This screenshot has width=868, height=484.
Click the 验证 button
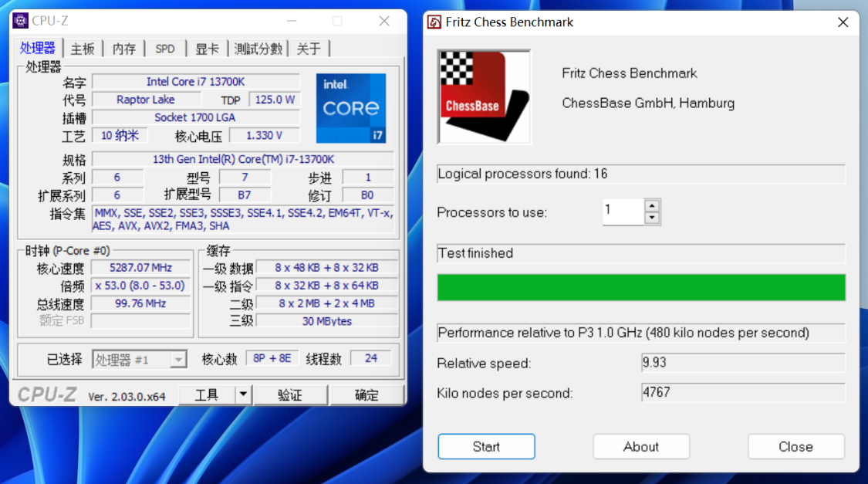click(x=290, y=395)
